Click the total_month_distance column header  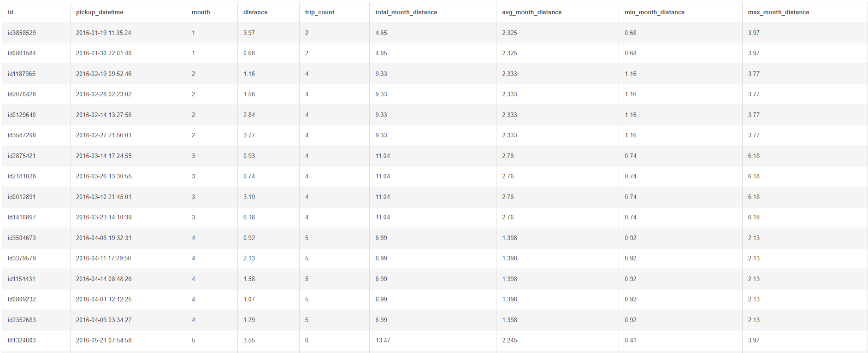click(x=406, y=12)
